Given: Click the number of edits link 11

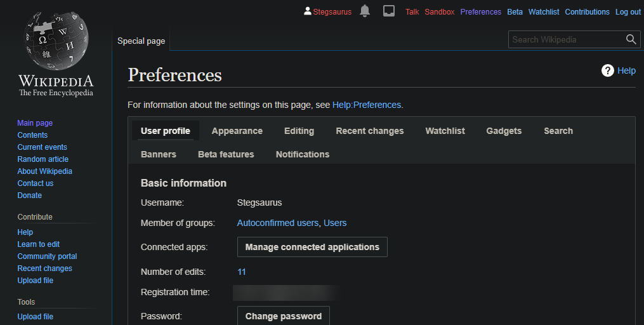Looking at the screenshot, I should coord(241,272).
